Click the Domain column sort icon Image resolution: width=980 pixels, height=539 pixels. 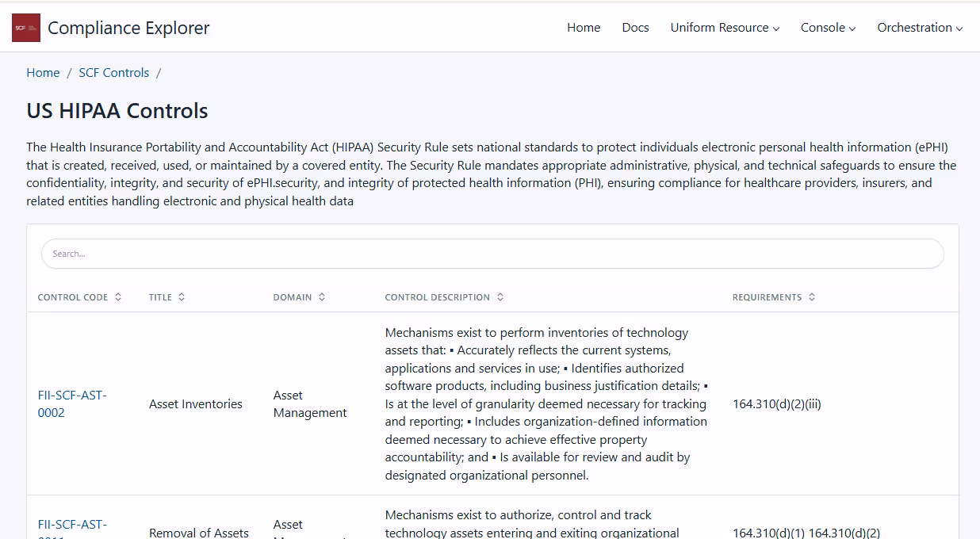[322, 297]
